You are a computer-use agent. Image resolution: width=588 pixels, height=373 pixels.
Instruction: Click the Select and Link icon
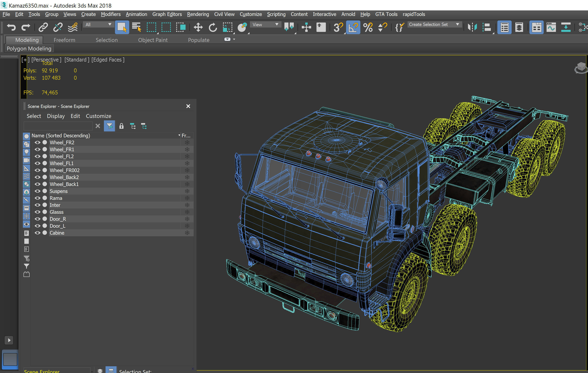coord(43,27)
